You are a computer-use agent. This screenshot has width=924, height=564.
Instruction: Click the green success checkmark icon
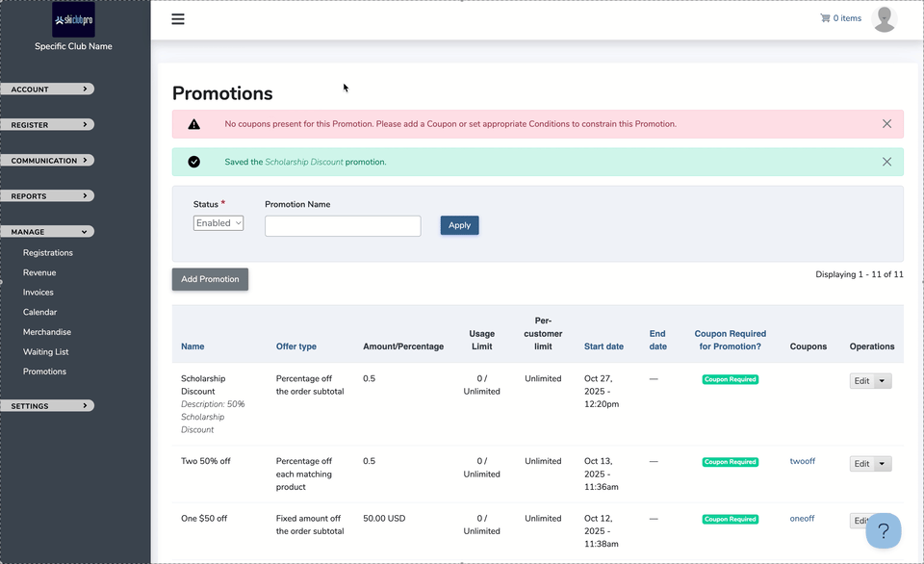tap(194, 162)
